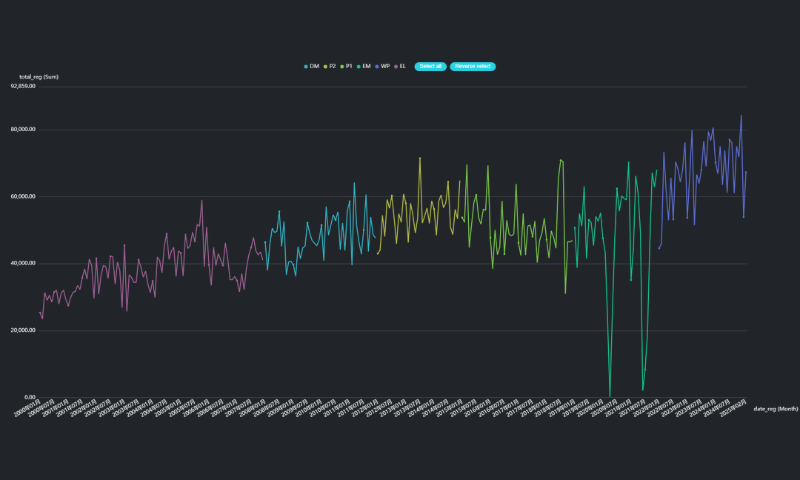Click the green EM legend marker
This screenshot has height=480, width=800.
[x=358, y=66]
